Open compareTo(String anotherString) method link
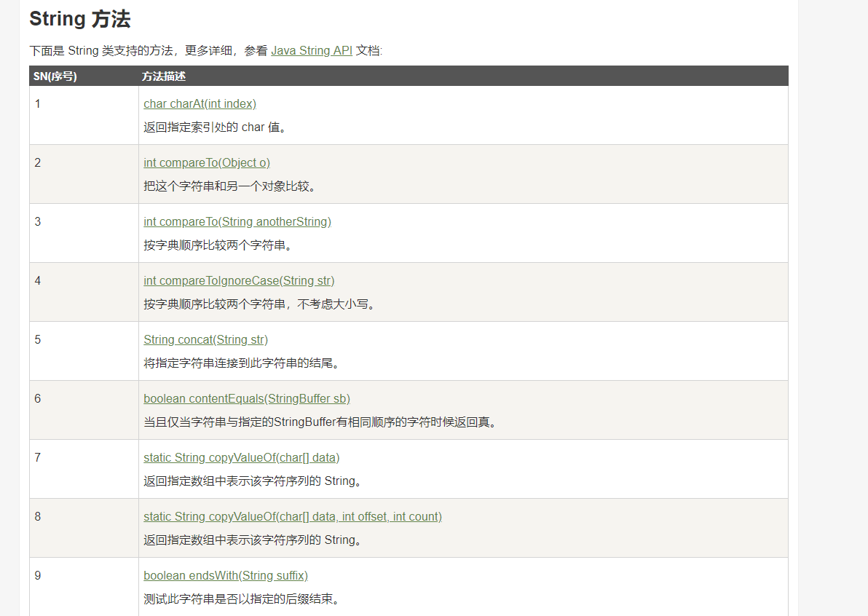Screen dimensions: 868x616 click(x=237, y=222)
